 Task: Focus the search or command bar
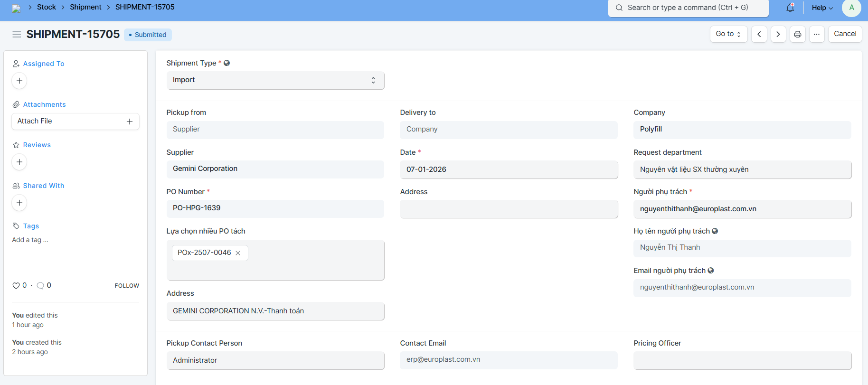(x=688, y=8)
